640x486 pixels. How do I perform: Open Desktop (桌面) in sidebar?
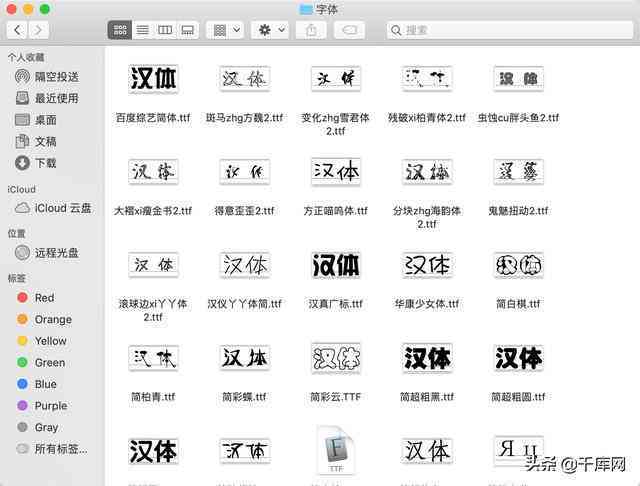tap(36, 120)
